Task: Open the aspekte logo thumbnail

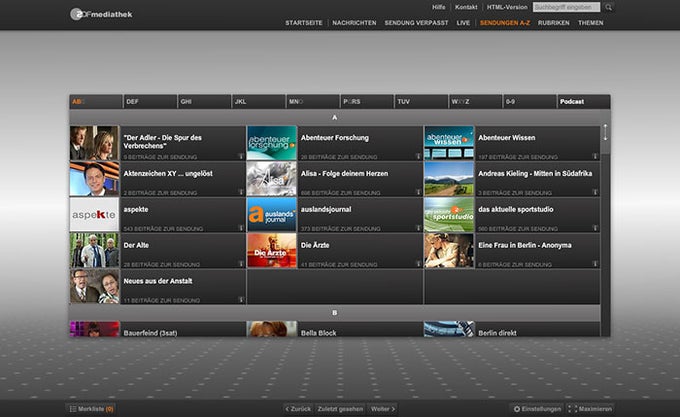Action: 94,215
